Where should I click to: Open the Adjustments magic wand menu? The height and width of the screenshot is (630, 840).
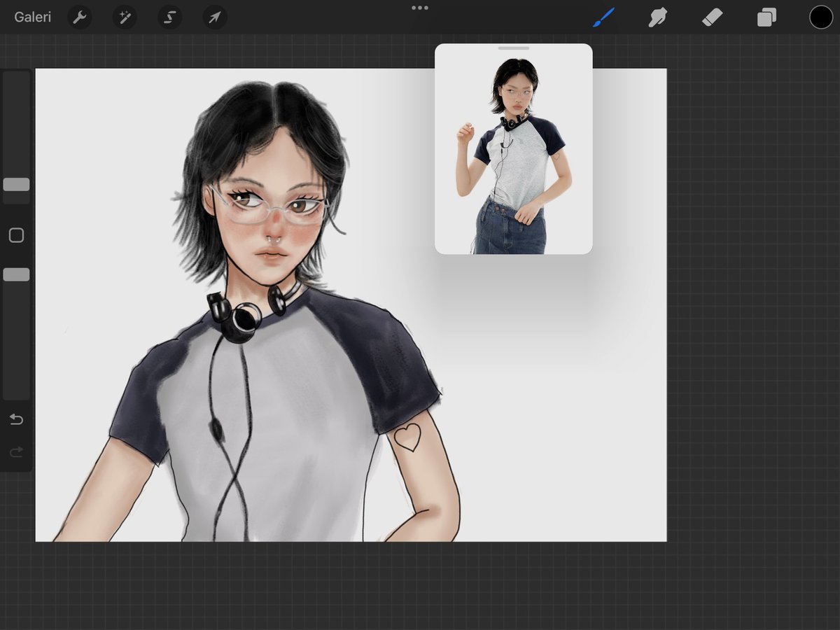tap(125, 17)
